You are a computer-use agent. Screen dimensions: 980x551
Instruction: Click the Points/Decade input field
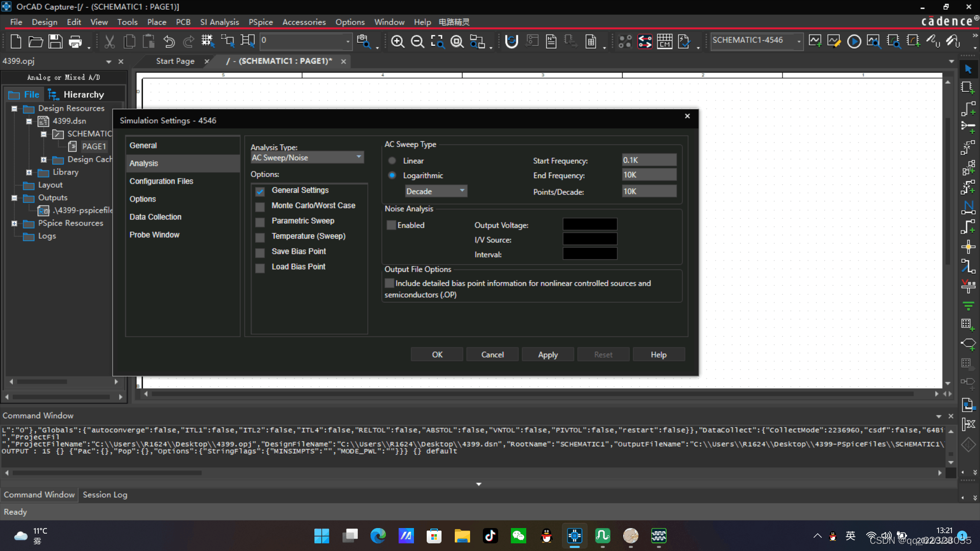coord(649,191)
